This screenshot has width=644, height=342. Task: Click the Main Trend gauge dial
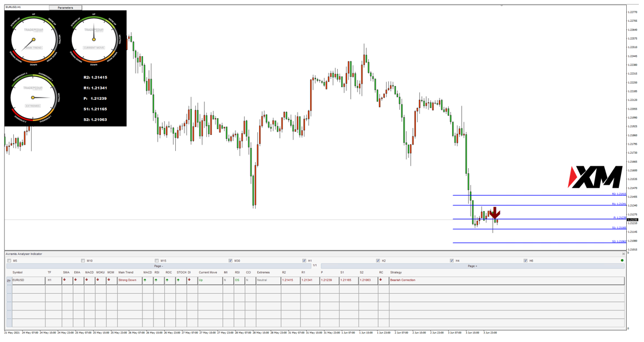34,40
